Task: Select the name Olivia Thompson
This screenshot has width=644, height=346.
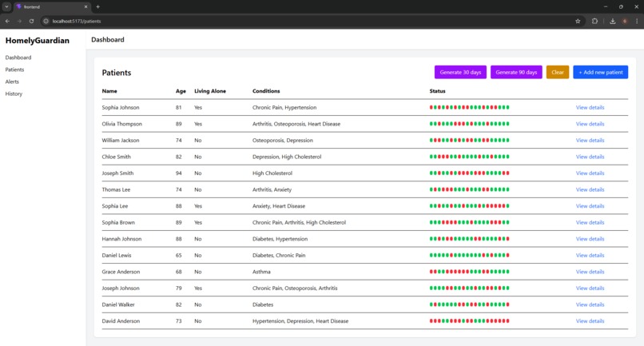Action: [x=122, y=124]
